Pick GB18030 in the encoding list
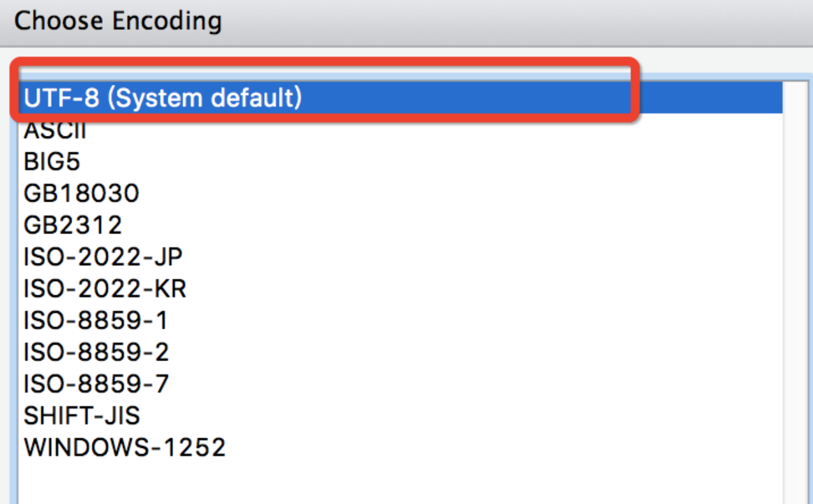The image size is (813, 504). pyautogui.click(x=81, y=193)
